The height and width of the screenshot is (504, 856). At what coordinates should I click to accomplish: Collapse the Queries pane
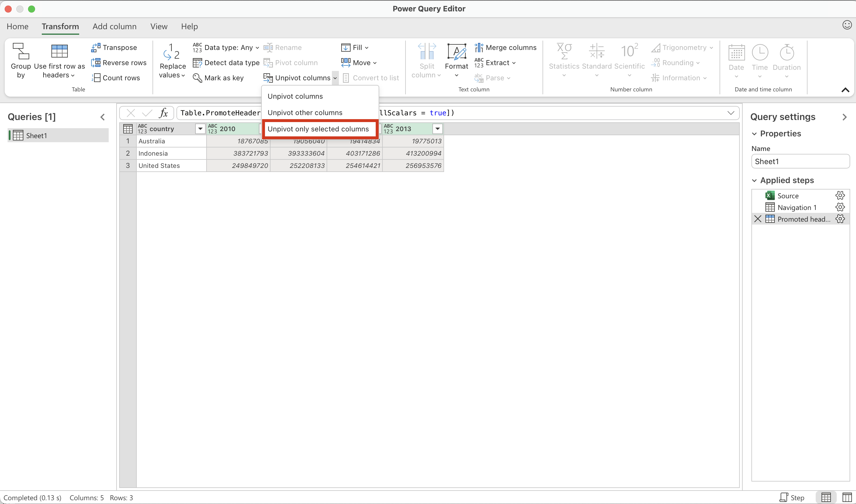(x=103, y=117)
